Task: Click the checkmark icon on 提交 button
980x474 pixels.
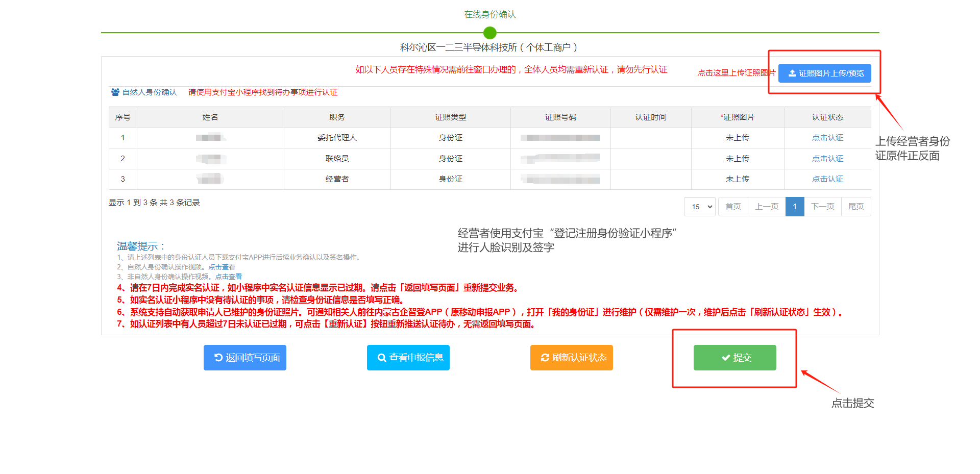Action: click(725, 358)
